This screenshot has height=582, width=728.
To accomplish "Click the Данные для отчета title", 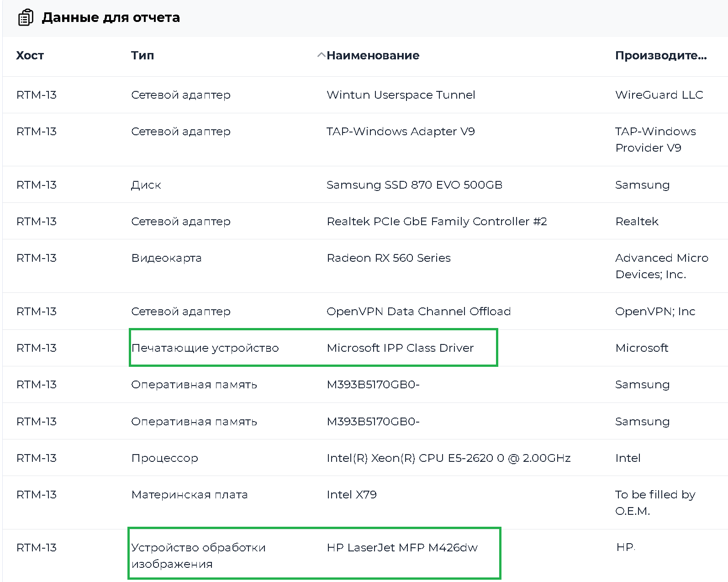I will (x=111, y=18).
